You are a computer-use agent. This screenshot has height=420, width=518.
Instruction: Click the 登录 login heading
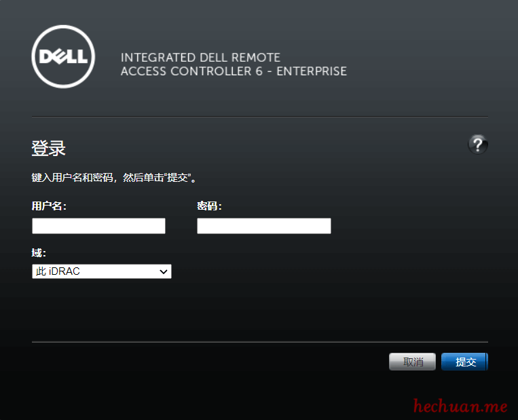pyautogui.click(x=48, y=149)
